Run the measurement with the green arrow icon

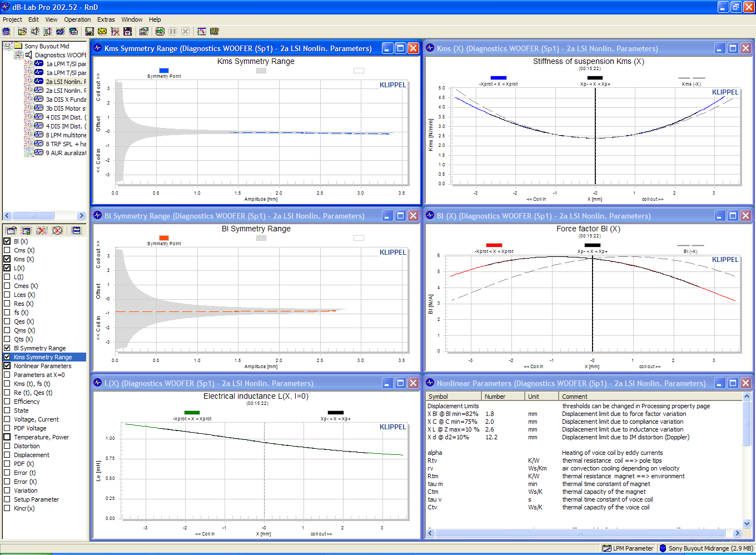pos(160,31)
